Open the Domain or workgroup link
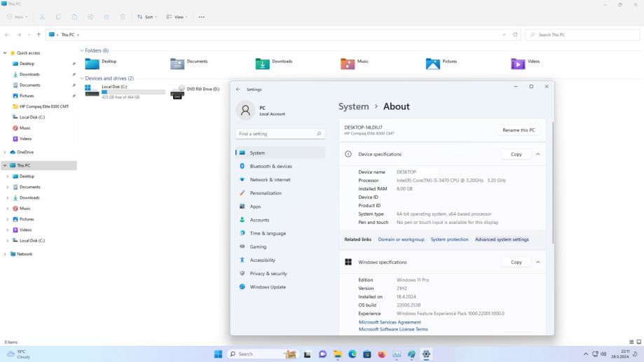This screenshot has width=644, height=362. [401, 239]
